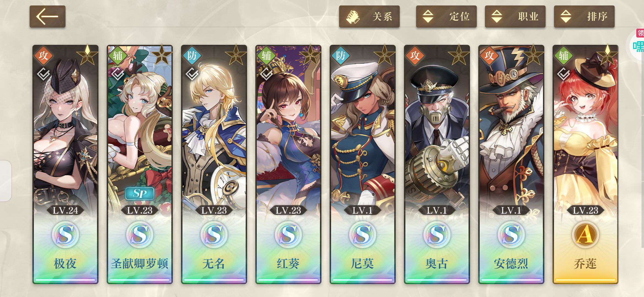644x297 pixels.
Task: Open the 职业 filter dropdown
Action: [x=515, y=16]
